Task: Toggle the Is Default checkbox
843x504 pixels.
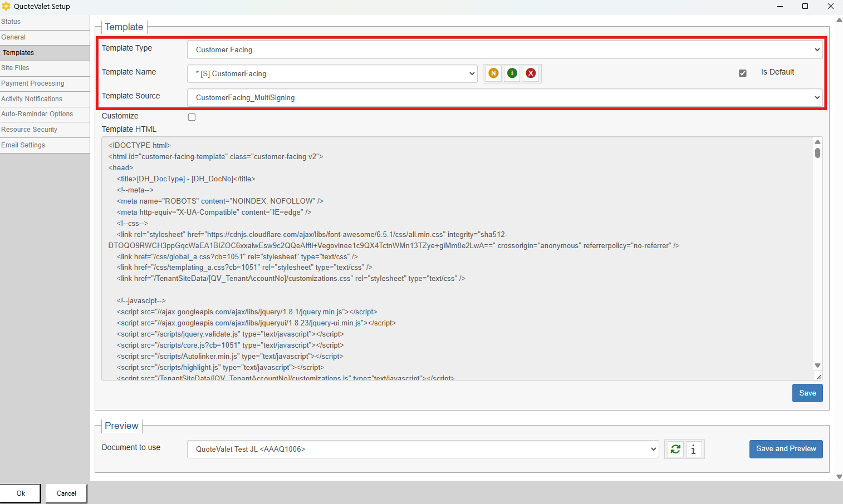Action: click(x=743, y=73)
